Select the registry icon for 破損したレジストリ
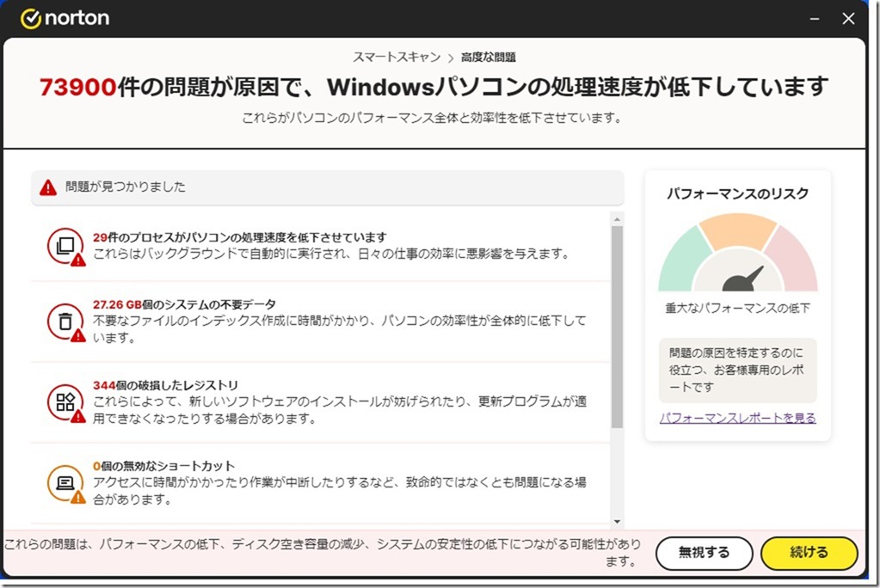Image resolution: width=880 pixels, height=588 pixels. tap(65, 402)
